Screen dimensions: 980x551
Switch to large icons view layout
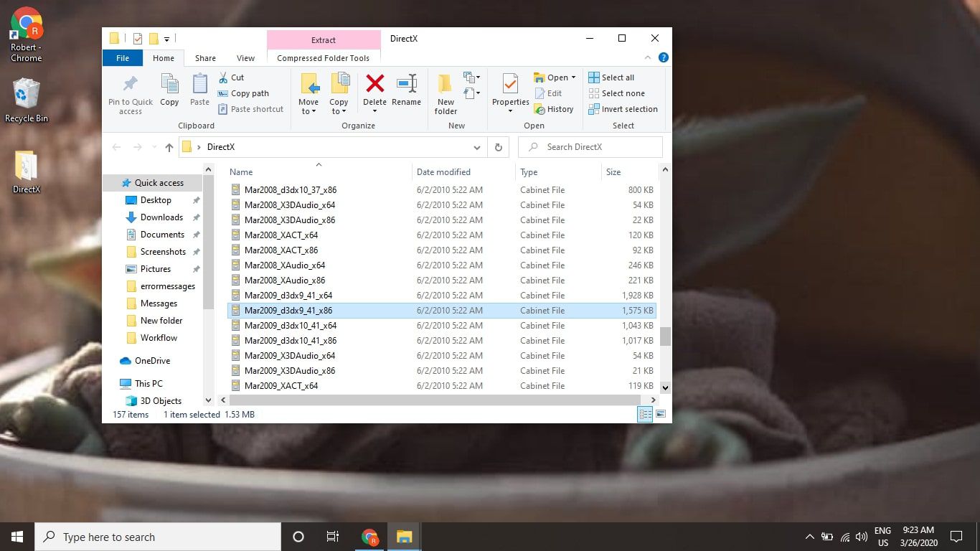pos(661,415)
